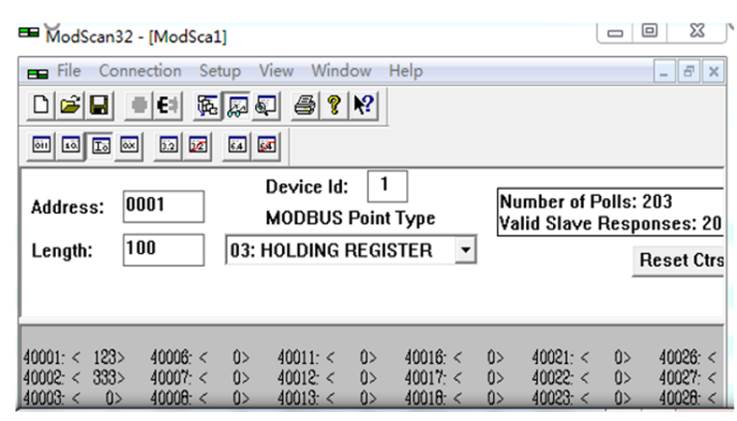Select the binary display format icon
This screenshot has height=421, width=737.
coord(41,146)
